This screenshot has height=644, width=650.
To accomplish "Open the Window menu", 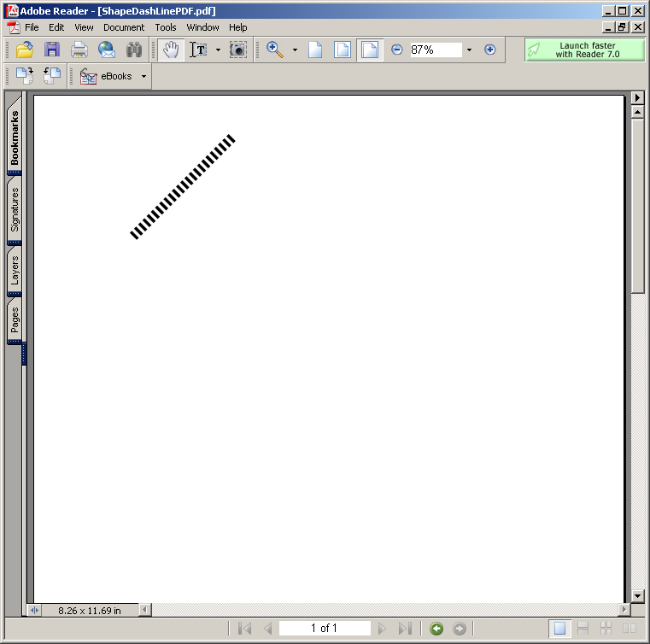I will (x=202, y=28).
